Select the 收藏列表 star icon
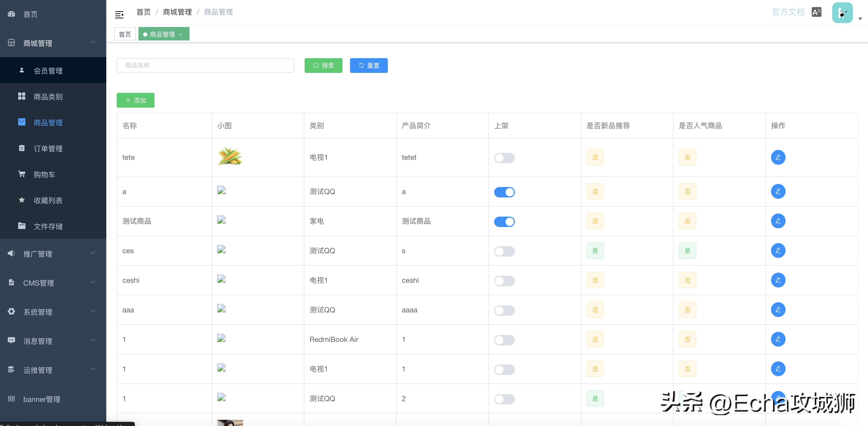868x426 pixels. click(x=22, y=200)
